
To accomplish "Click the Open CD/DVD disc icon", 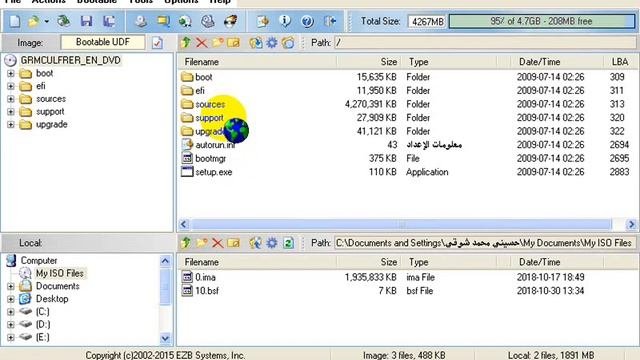I will pos(63,21).
